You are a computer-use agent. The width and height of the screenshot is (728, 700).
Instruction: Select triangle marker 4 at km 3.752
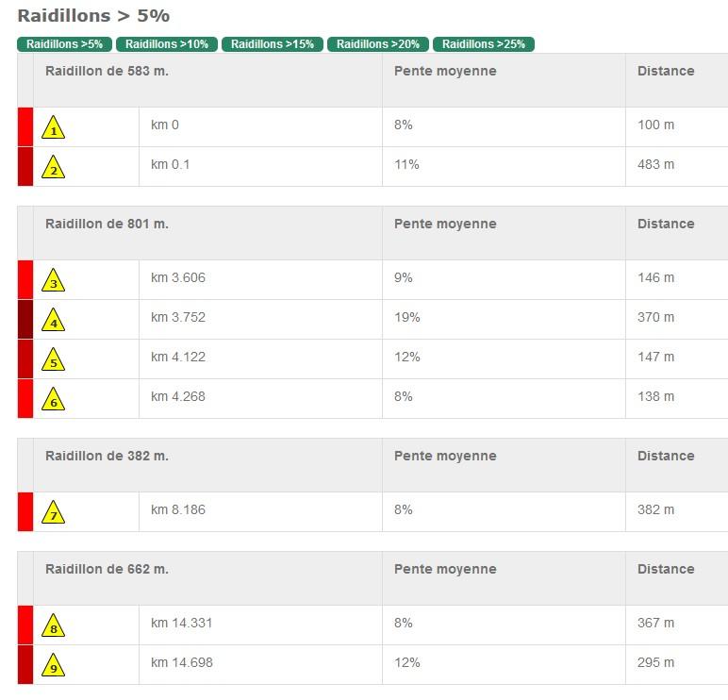[x=54, y=320]
